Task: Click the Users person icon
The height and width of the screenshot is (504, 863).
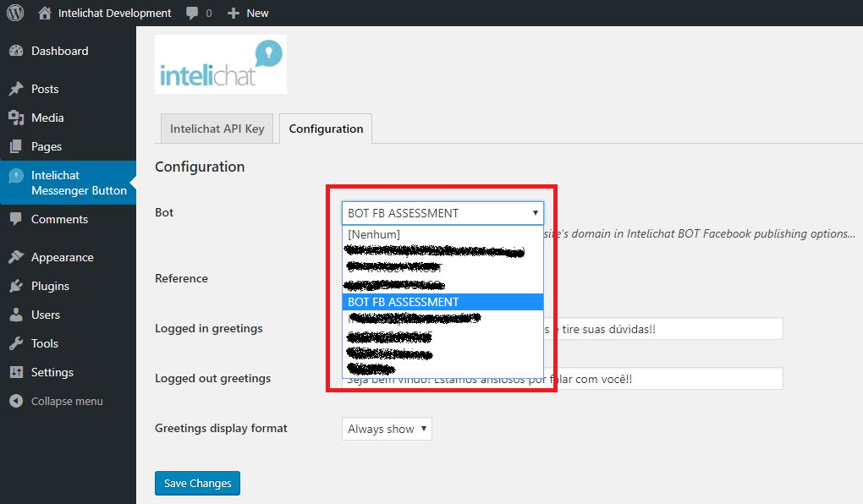Action: [x=16, y=315]
